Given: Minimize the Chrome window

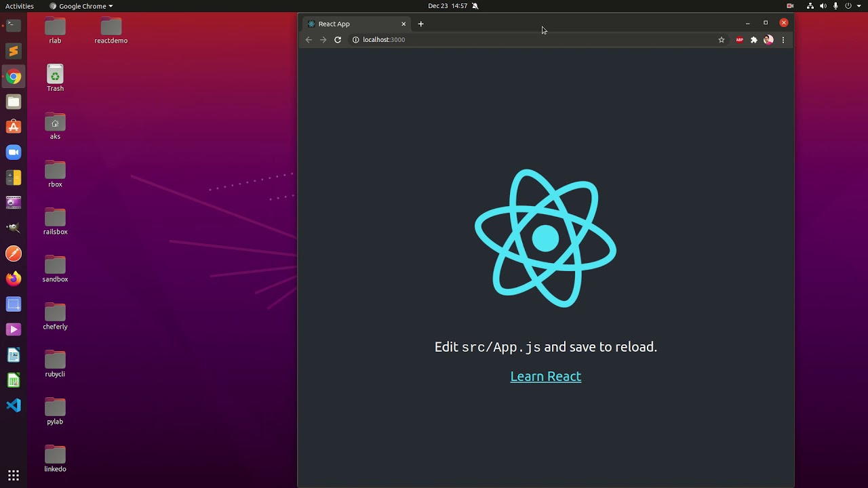Looking at the screenshot, I should [x=748, y=23].
